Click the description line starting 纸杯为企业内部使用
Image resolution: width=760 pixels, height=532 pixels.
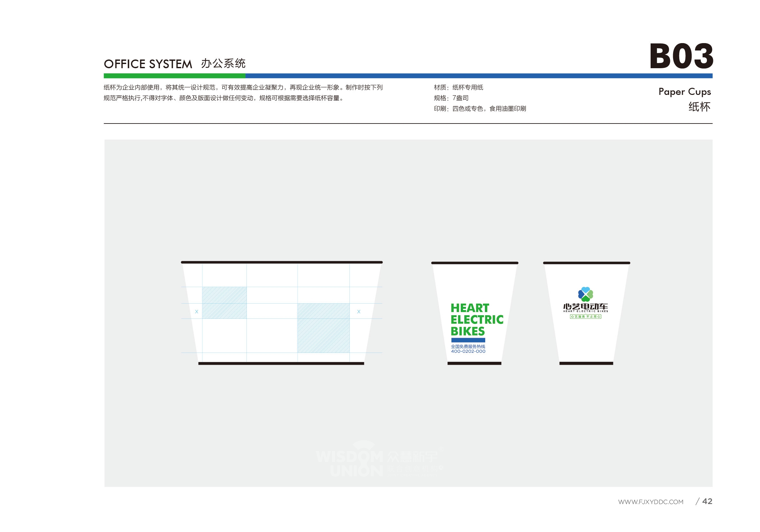tap(243, 87)
